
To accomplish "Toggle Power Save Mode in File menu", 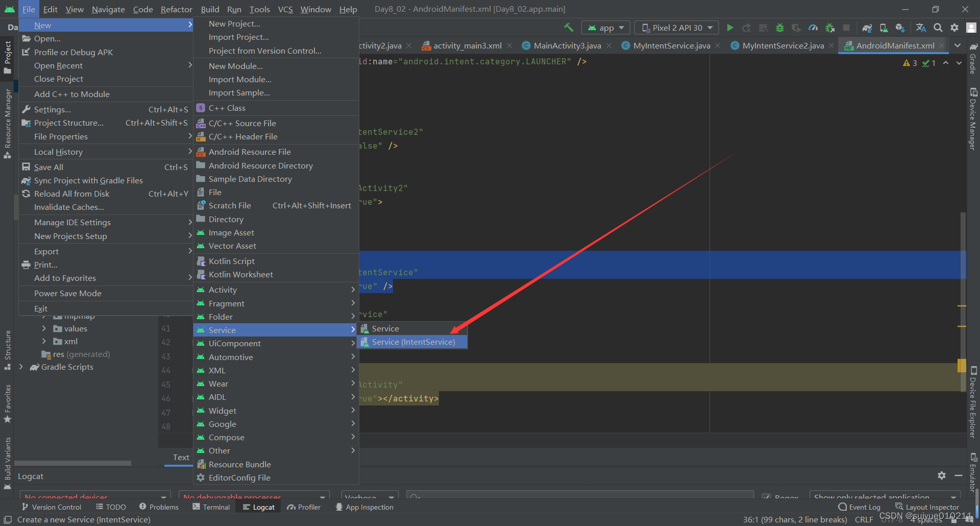I will pos(67,293).
